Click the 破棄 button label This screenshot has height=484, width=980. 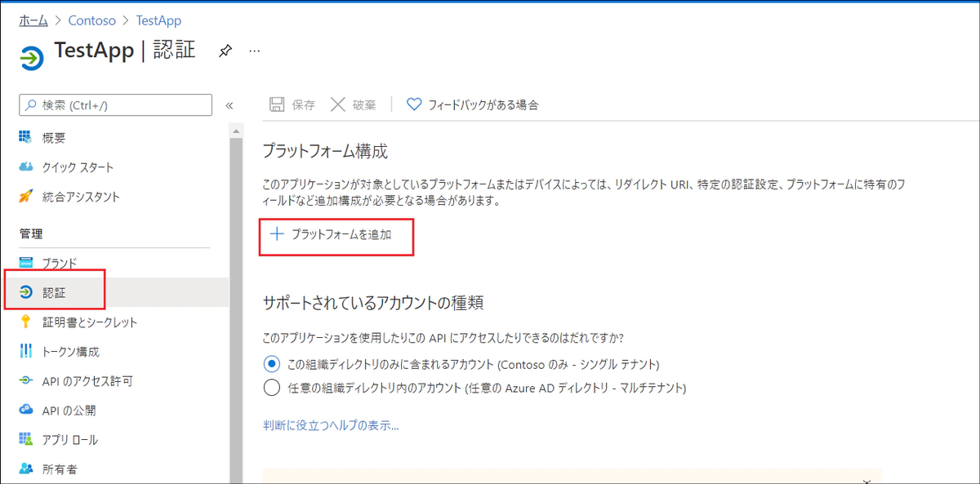[364, 104]
